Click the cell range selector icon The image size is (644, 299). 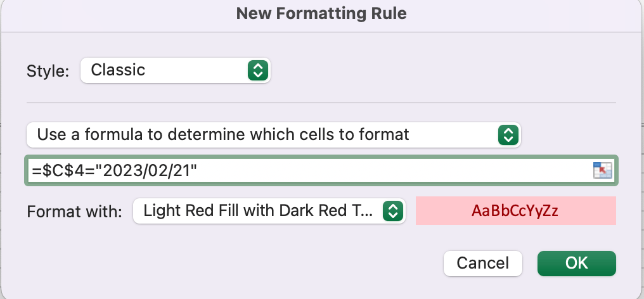pos(602,170)
